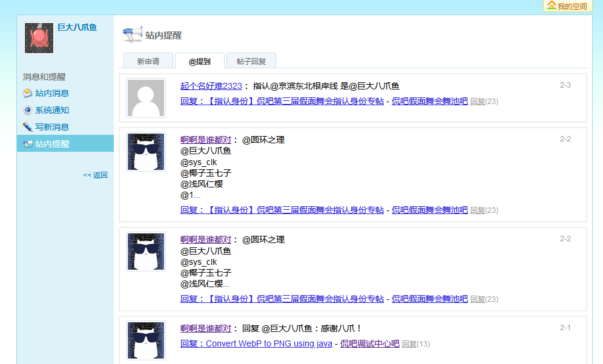Click 回复(23) on the first notification
This screenshot has height=364, width=603.
click(484, 102)
